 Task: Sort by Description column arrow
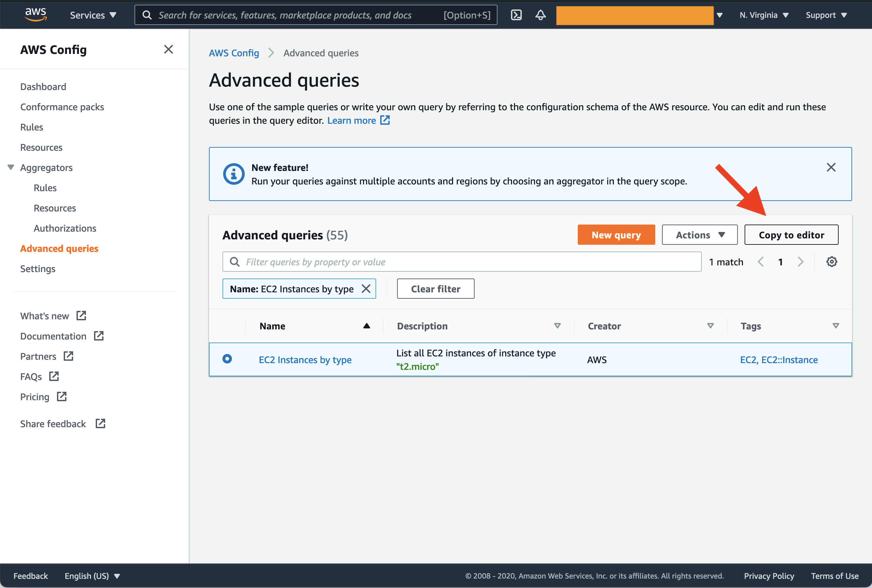(x=558, y=325)
